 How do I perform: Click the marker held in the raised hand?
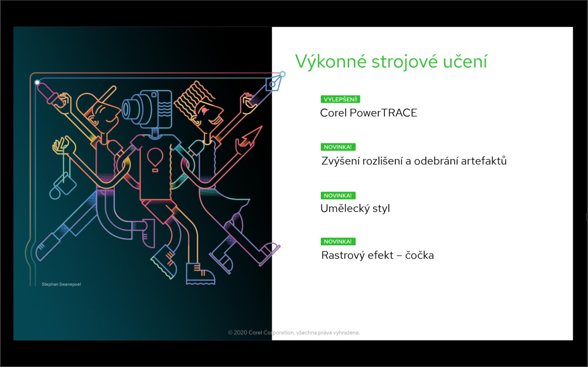pyautogui.click(x=49, y=94)
